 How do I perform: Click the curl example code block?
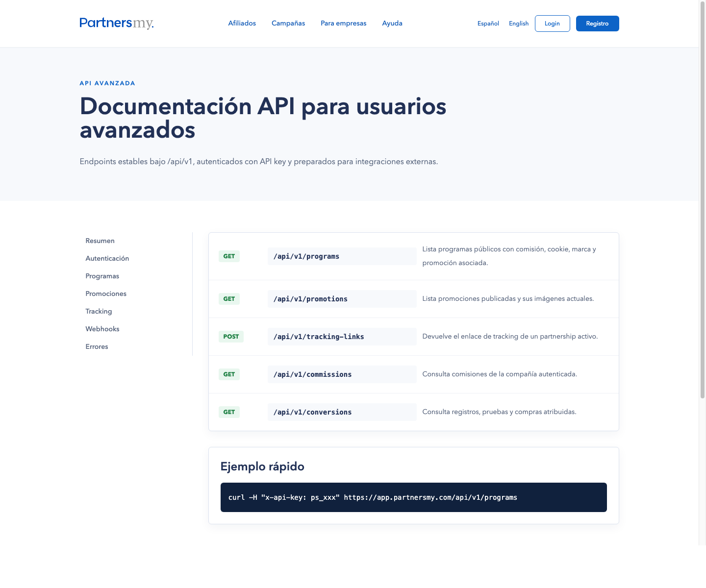tap(413, 497)
